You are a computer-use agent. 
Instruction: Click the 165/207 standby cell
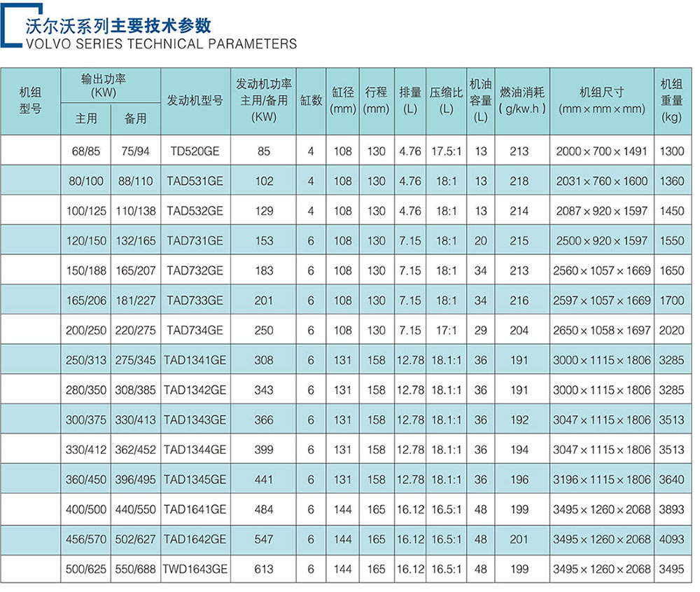pos(136,270)
